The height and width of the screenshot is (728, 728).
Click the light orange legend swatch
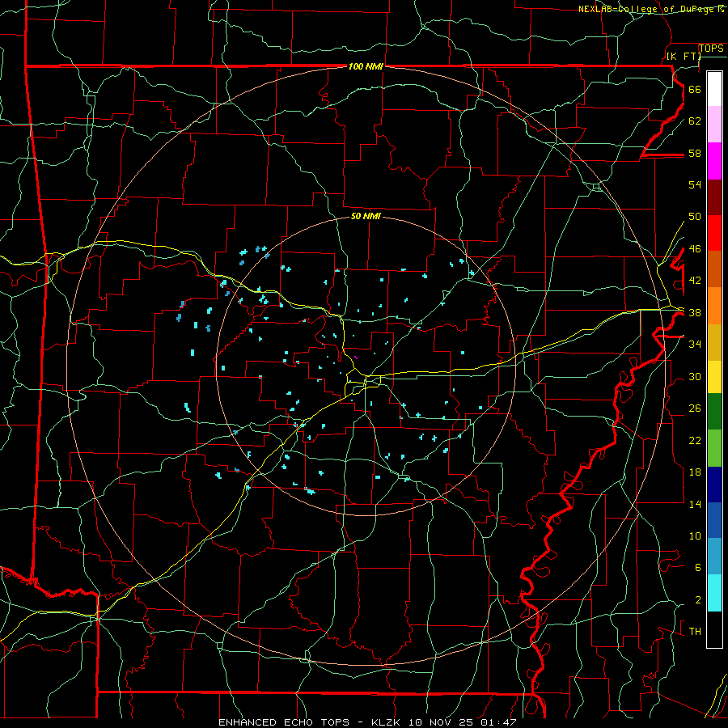(714, 306)
